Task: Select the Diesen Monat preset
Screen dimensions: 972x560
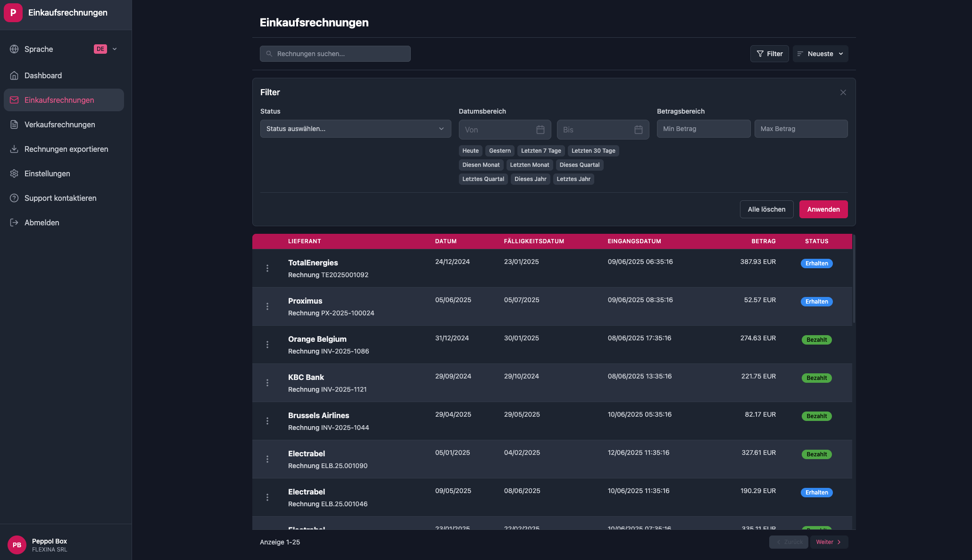Action: click(481, 165)
